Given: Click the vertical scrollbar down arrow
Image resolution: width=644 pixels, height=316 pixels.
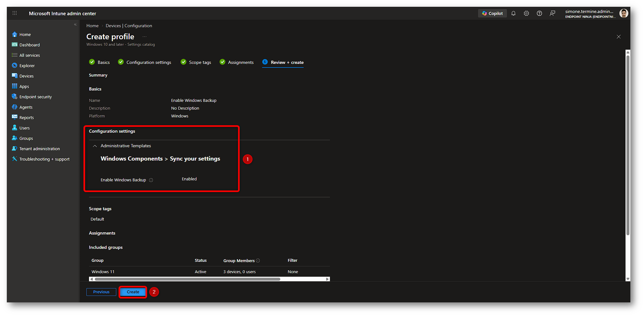Looking at the screenshot, I should click(x=628, y=279).
